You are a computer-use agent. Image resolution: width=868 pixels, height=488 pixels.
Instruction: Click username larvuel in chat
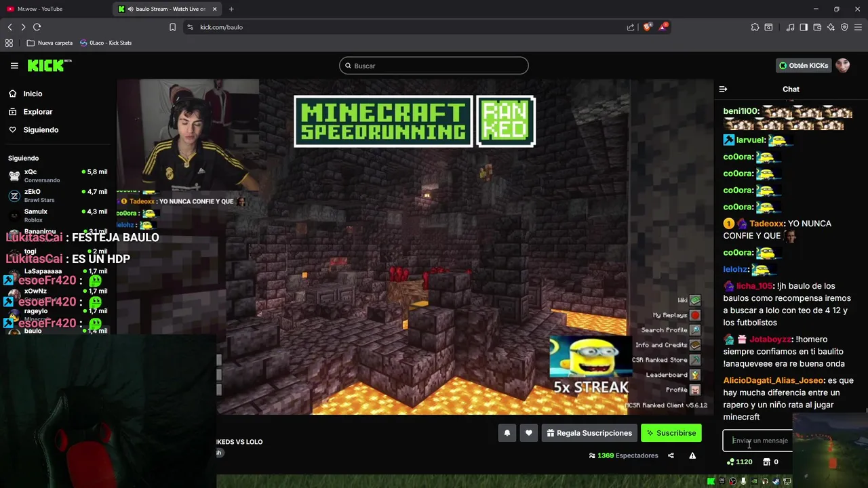(751, 140)
